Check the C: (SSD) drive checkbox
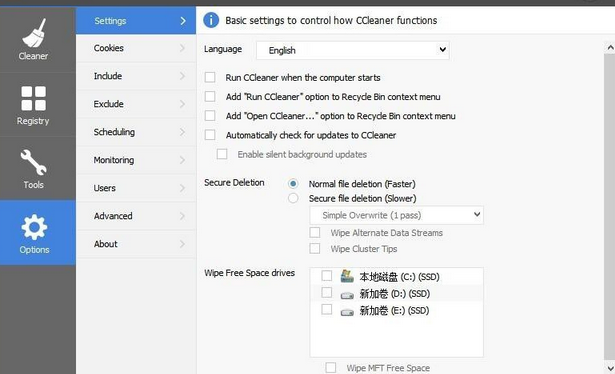Viewport: 615px width, 374px height. click(327, 276)
